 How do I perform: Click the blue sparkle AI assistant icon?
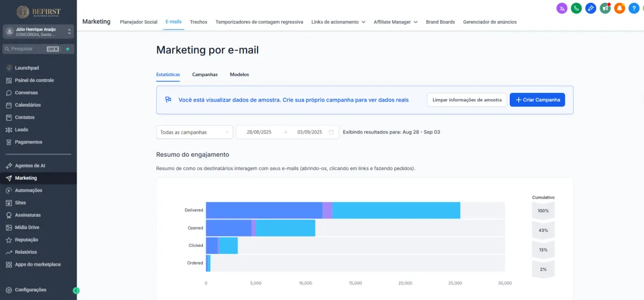591,8
